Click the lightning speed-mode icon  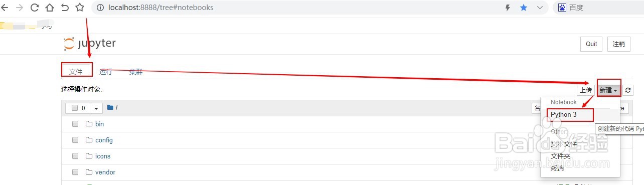508,8
